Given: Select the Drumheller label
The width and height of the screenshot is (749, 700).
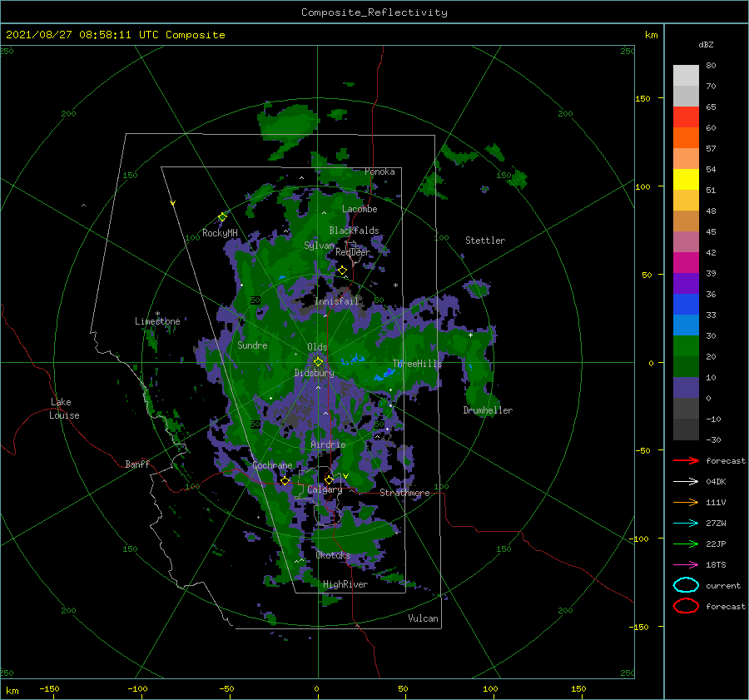Looking at the screenshot, I should click(x=488, y=410).
